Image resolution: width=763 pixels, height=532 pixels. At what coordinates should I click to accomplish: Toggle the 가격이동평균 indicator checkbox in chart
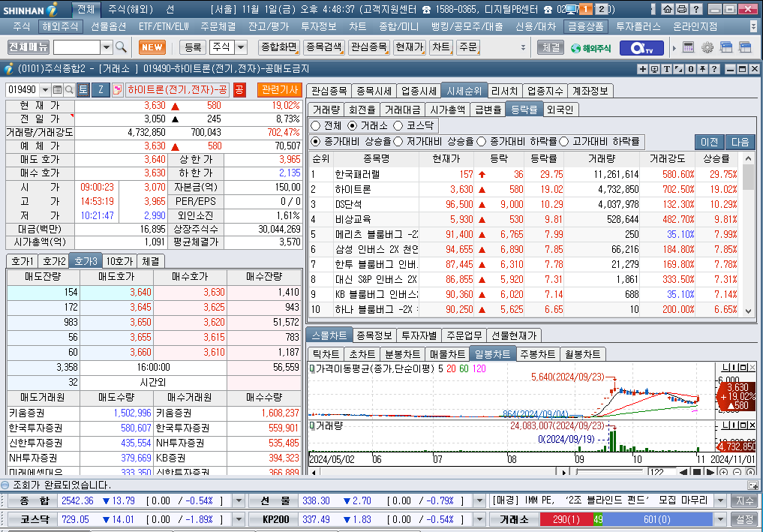click(x=312, y=369)
